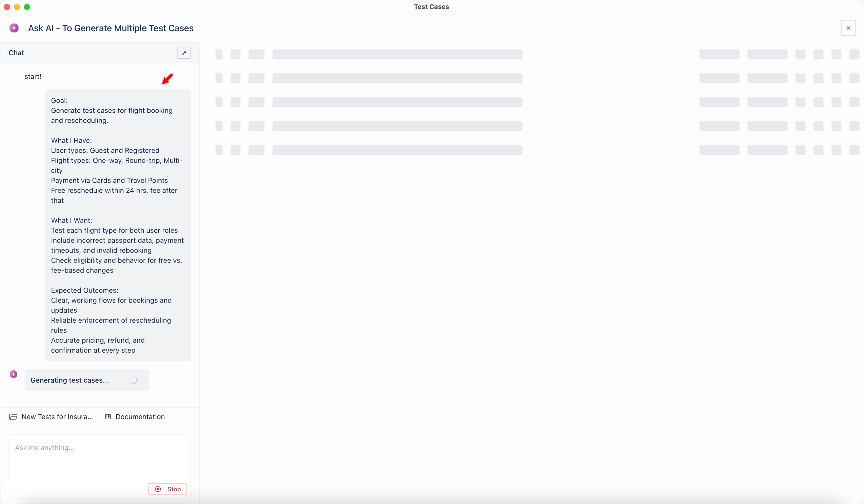The image size is (864, 504).
Task: Click the sparkle icon beside Generating test cases
Action: pos(13,374)
